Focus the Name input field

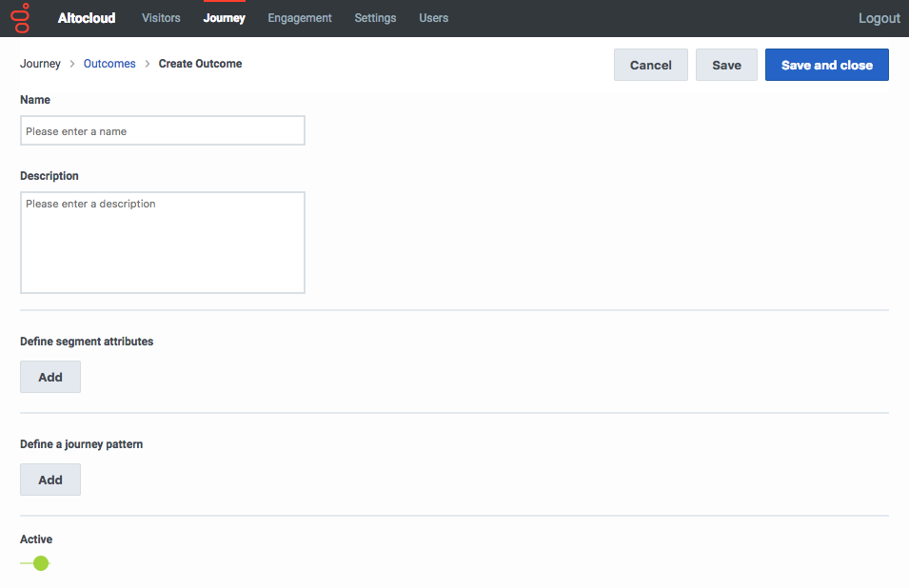click(x=163, y=131)
